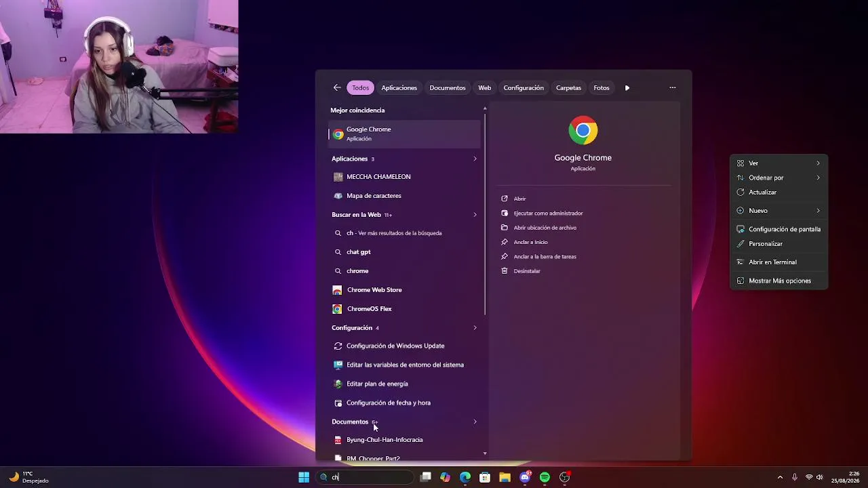Screen dimensions: 868x488
Task: Choose Mostrar Más opciones
Action: (778, 281)
